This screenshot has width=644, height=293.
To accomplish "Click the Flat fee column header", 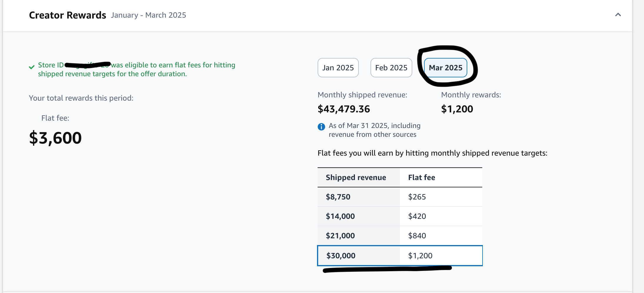I will 421,177.
